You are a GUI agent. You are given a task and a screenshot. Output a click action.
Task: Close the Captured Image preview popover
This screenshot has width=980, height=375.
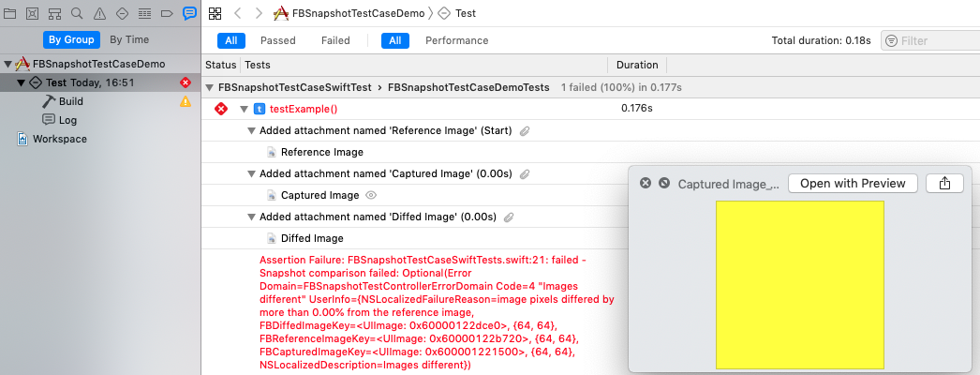(x=646, y=183)
